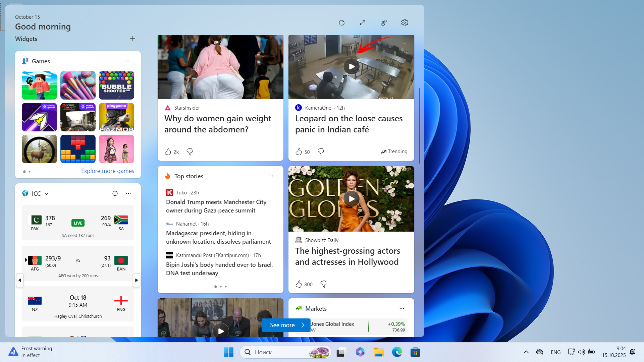Go to next ICC matches page
The image size is (644, 362).
tap(136, 280)
